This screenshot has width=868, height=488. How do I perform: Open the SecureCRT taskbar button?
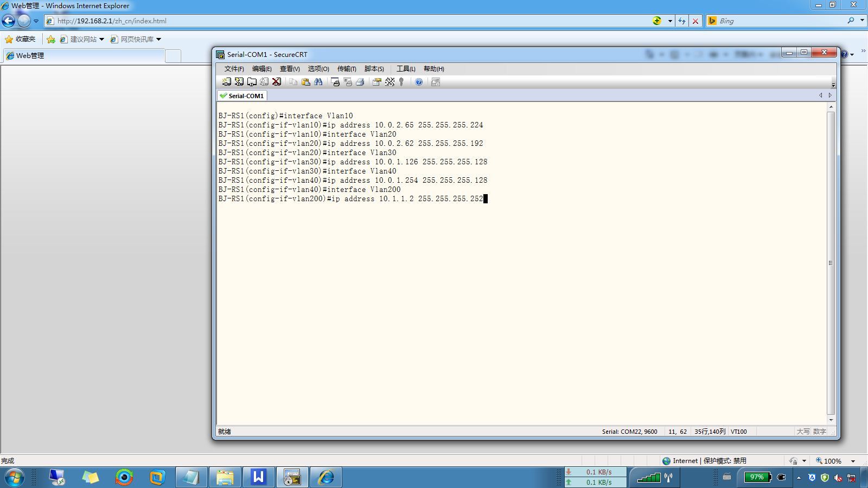292,477
